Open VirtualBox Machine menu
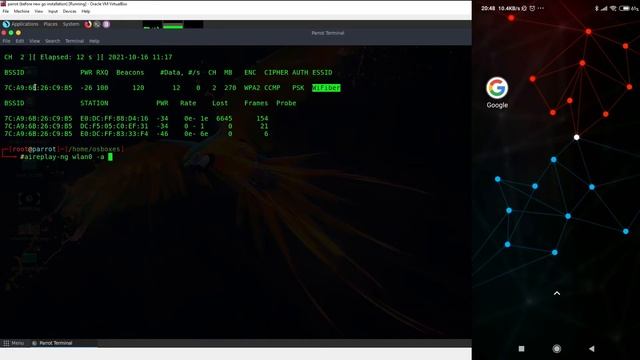This screenshot has width=640, height=360. pyautogui.click(x=22, y=11)
